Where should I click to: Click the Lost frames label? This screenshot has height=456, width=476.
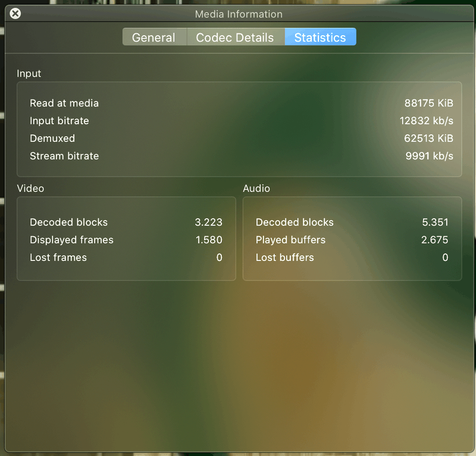tap(58, 257)
